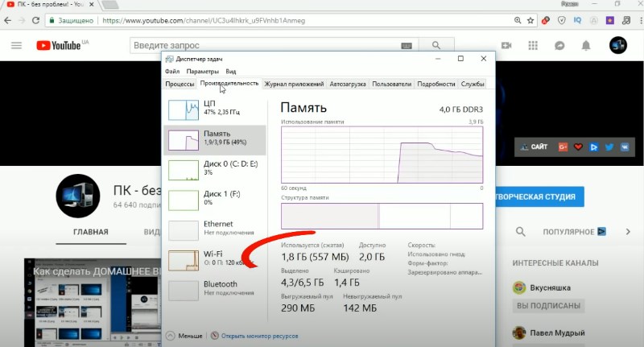Screen dimensions: 644x347
Task: Open the VK link on the channel banner
Action: point(625,147)
